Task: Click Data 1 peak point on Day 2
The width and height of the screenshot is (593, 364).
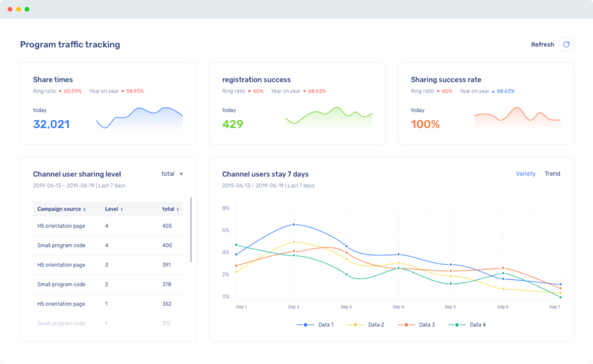Action: coord(294,225)
